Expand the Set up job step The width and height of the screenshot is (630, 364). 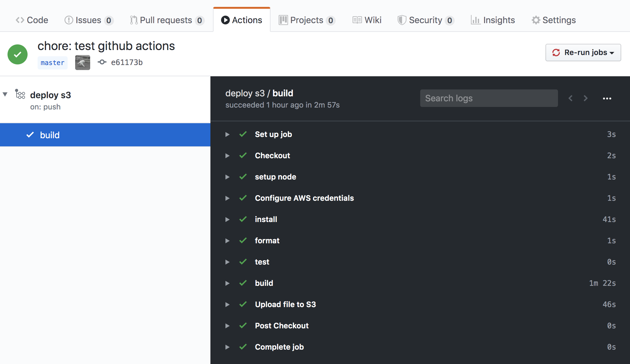pyautogui.click(x=227, y=134)
